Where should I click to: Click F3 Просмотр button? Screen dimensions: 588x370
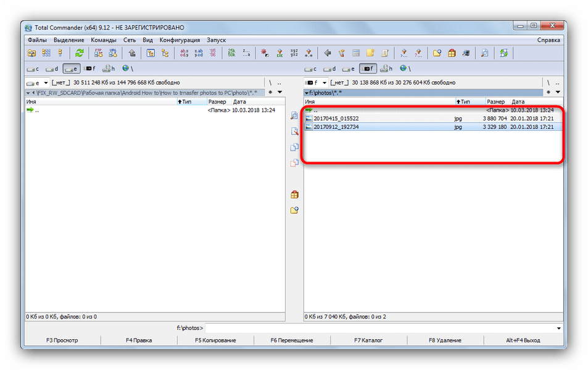tap(62, 340)
